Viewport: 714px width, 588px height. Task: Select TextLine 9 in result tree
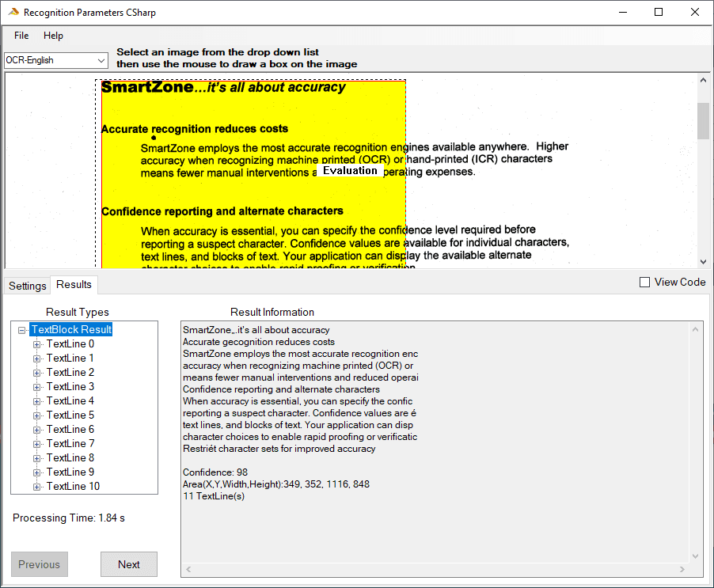tap(70, 472)
